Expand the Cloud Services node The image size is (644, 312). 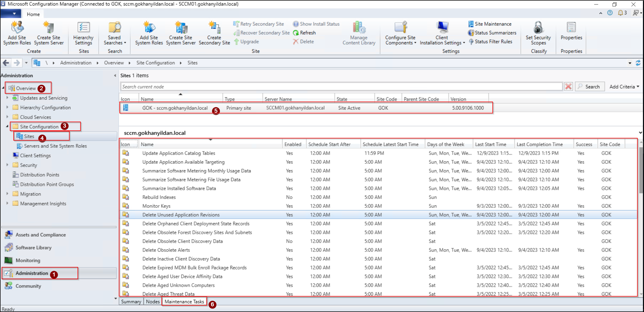7,117
